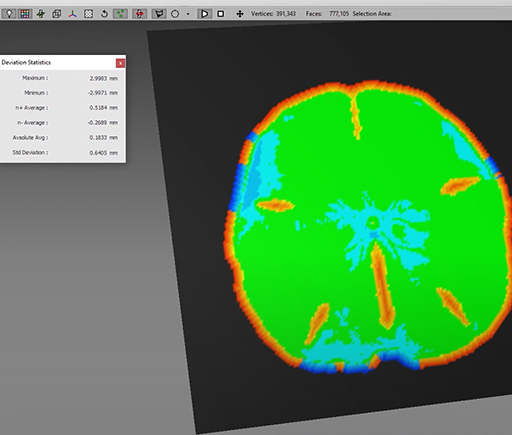Click the Minimum label

click(36, 93)
